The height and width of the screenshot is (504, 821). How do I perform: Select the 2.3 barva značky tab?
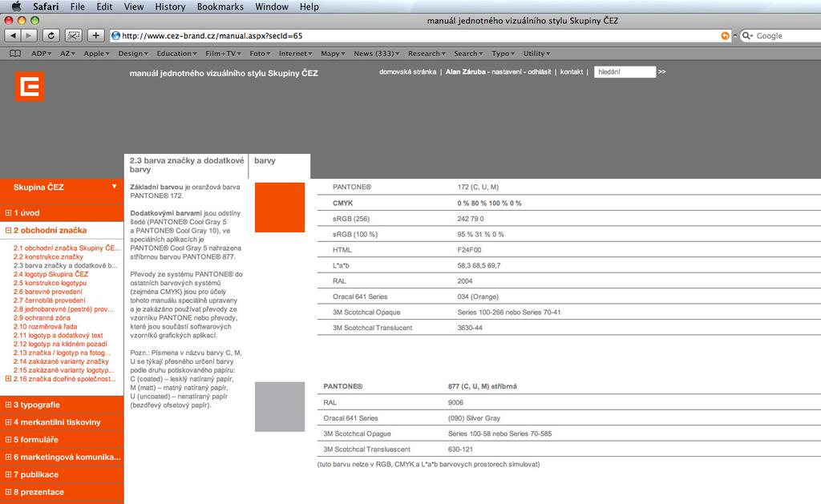click(186, 165)
